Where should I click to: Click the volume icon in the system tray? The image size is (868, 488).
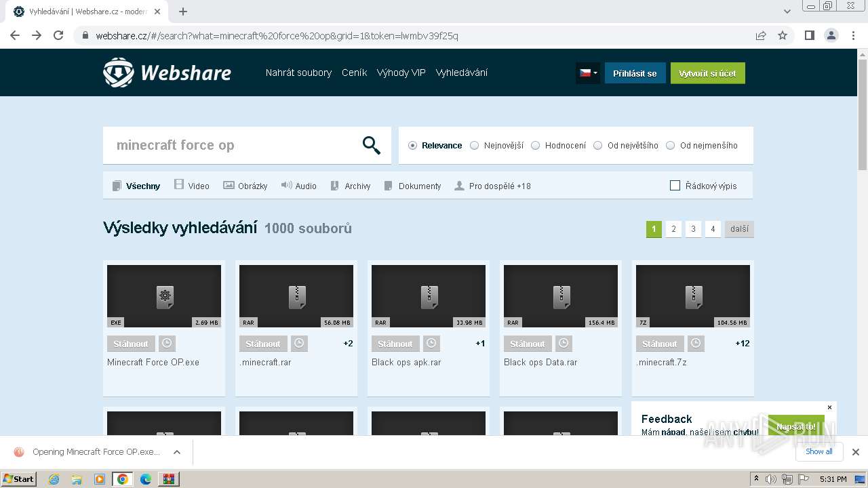[771, 479]
